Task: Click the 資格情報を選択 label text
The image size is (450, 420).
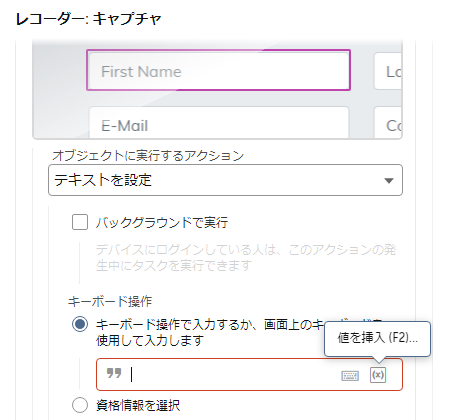Action: (138, 405)
